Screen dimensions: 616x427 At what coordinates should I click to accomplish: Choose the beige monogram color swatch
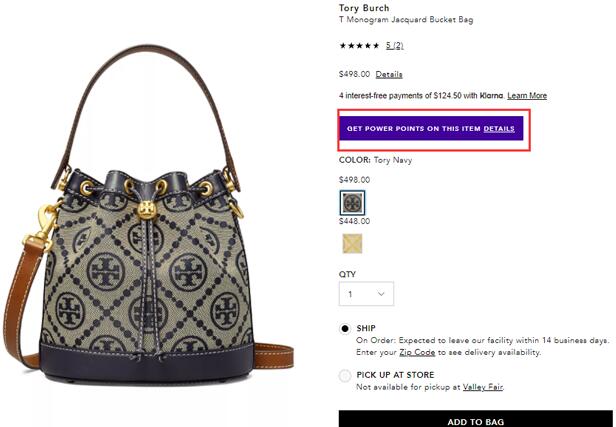352,244
